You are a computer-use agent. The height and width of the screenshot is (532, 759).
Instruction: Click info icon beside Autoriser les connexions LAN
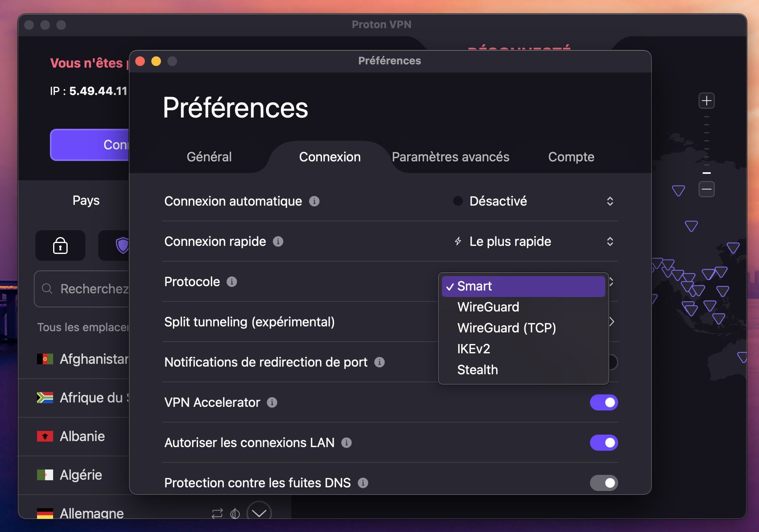pyautogui.click(x=346, y=443)
